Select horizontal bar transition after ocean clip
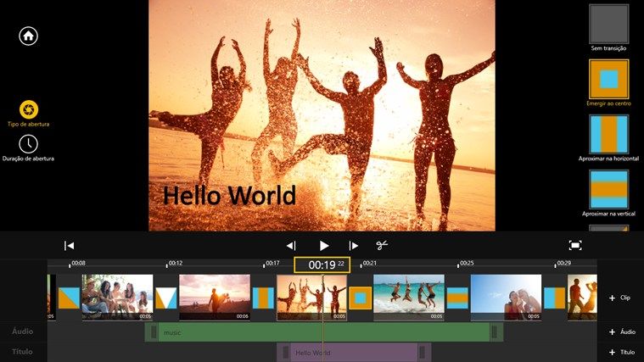Screen dimensions: 644x362 click(x=457, y=298)
